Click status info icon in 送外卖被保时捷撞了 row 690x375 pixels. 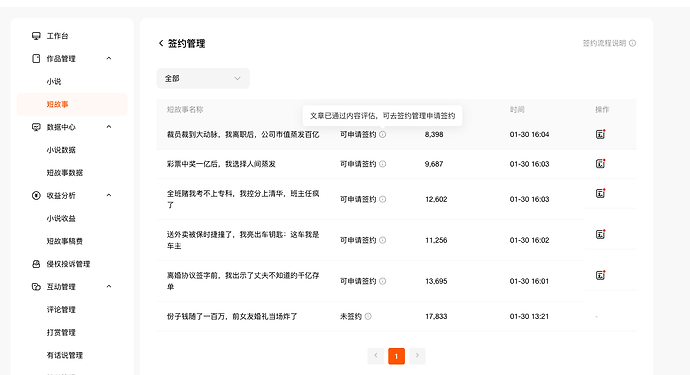[x=382, y=240]
